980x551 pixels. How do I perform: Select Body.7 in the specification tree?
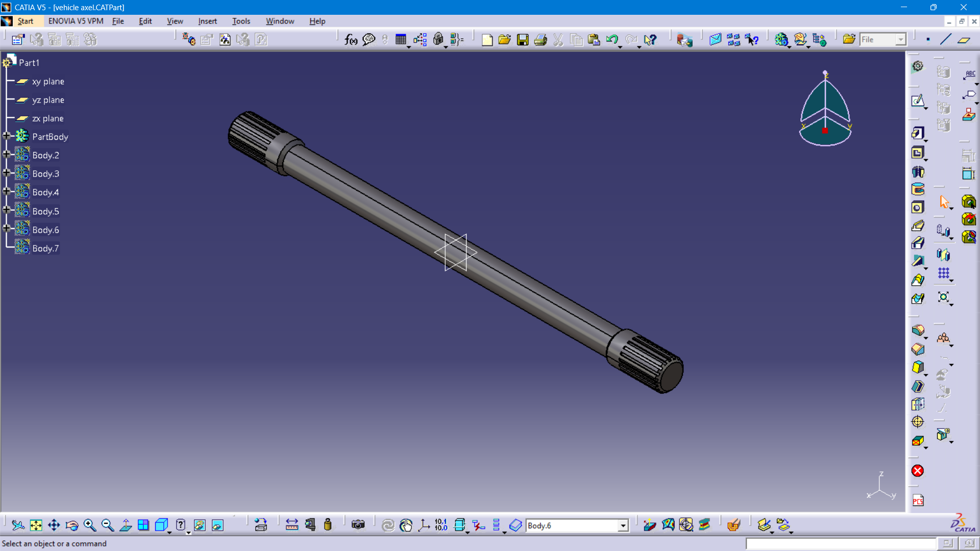(45, 248)
